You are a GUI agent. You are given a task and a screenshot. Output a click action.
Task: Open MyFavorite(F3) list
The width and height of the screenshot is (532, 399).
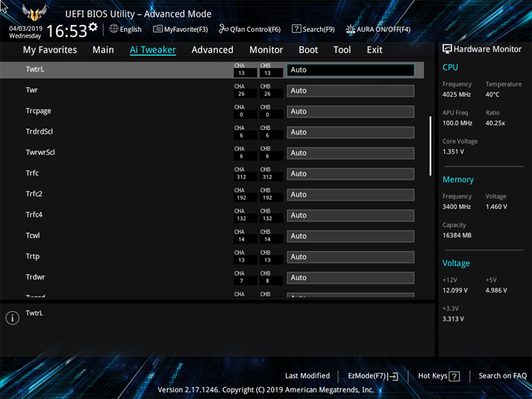pyautogui.click(x=180, y=29)
